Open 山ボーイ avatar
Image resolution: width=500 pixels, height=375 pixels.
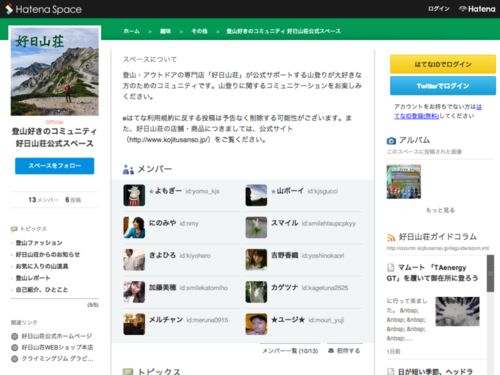click(x=256, y=195)
